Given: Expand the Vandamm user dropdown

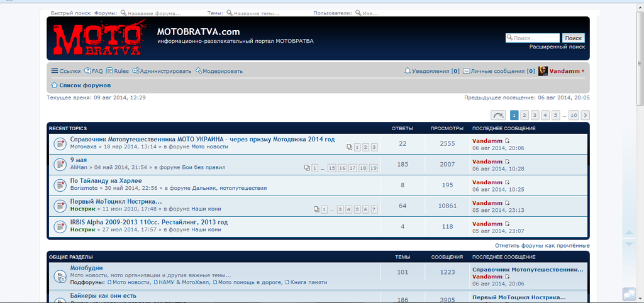Looking at the screenshot, I should [583, 71].
